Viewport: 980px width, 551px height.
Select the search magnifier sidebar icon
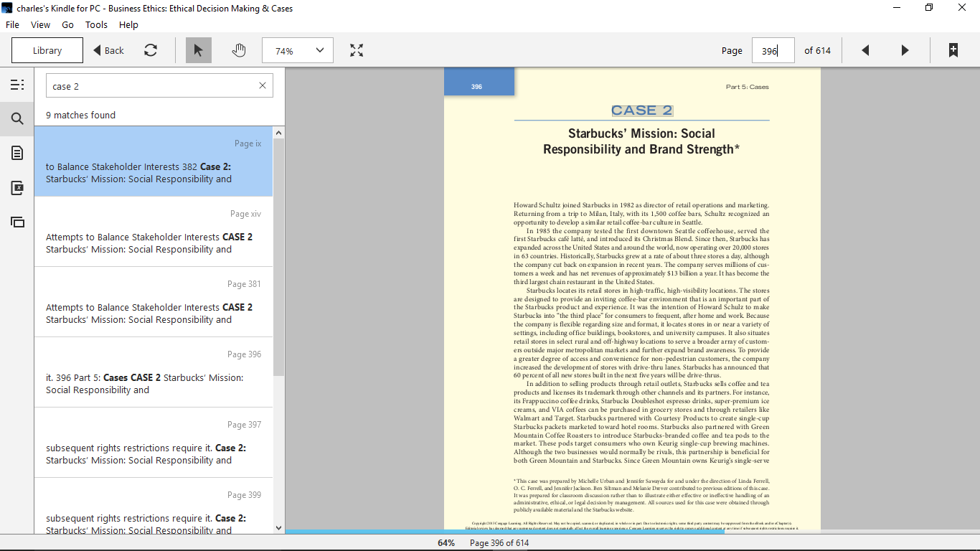tap(17, 119)
